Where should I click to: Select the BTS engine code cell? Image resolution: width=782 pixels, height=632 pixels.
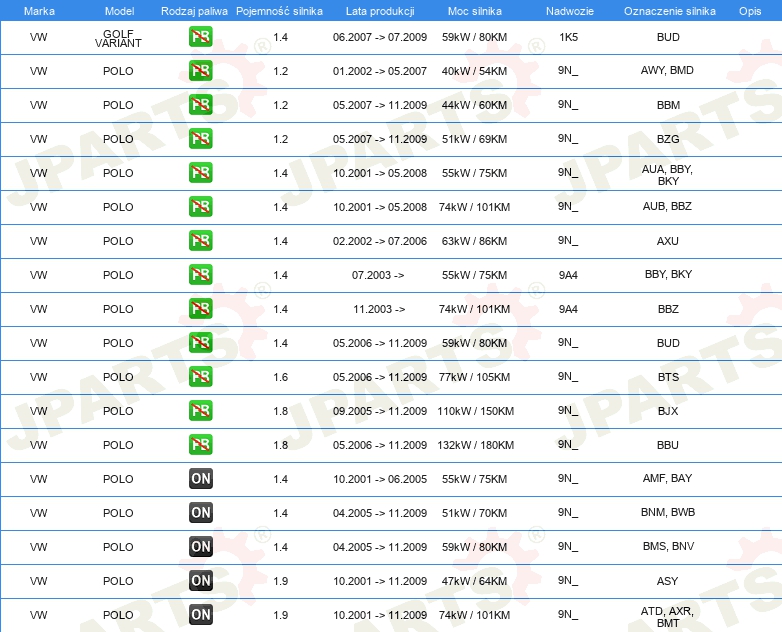668,377
